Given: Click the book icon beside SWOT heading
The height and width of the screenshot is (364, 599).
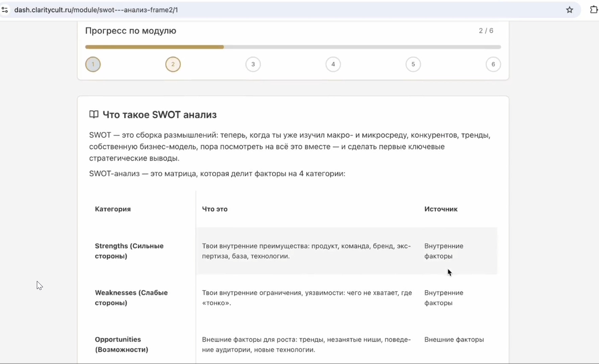Looking at the screenshot, I should 94,115.
